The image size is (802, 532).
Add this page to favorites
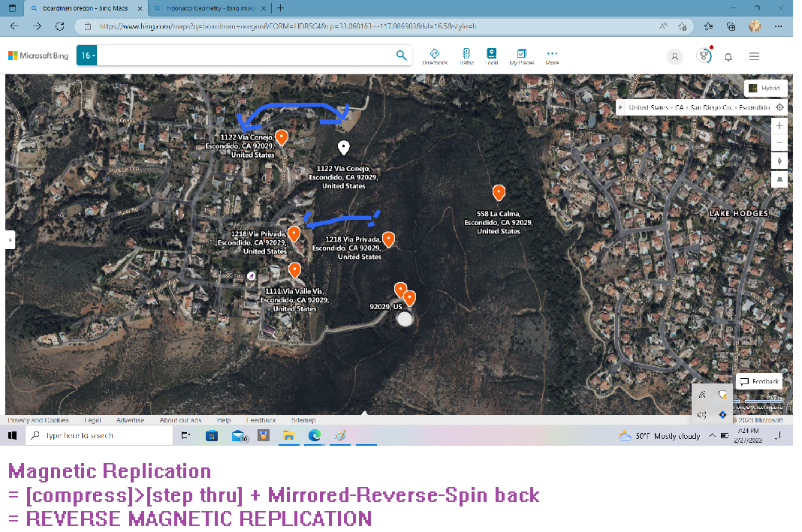682,26
